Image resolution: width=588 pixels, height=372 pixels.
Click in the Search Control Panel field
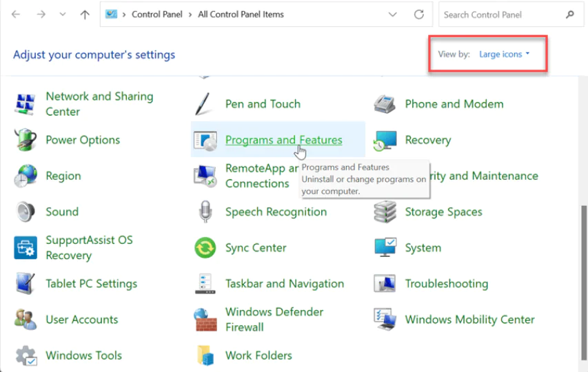pyautogui.click(x=502, y=14)
